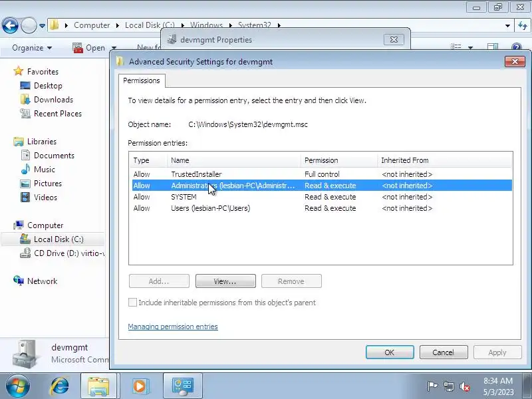This screenshot has height=399, width=532.
Task: Open Windows Media Player from taskbar
Action: coord(140,386)
